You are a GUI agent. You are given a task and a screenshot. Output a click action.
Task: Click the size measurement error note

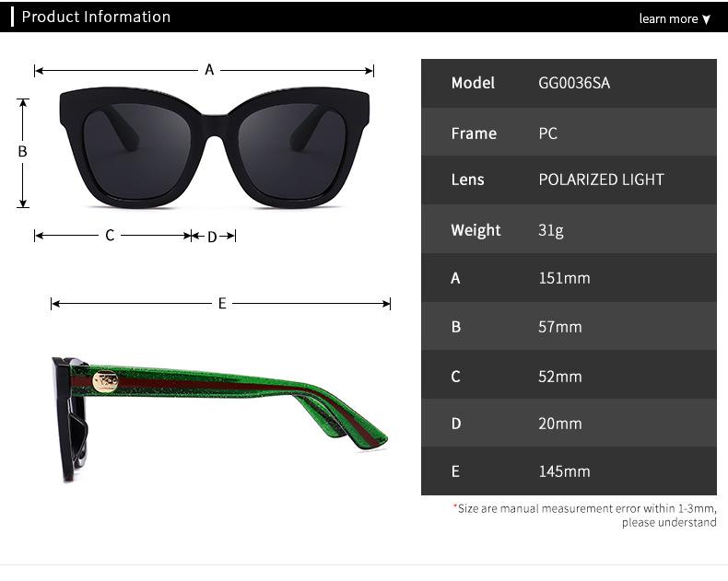(585, 515)
